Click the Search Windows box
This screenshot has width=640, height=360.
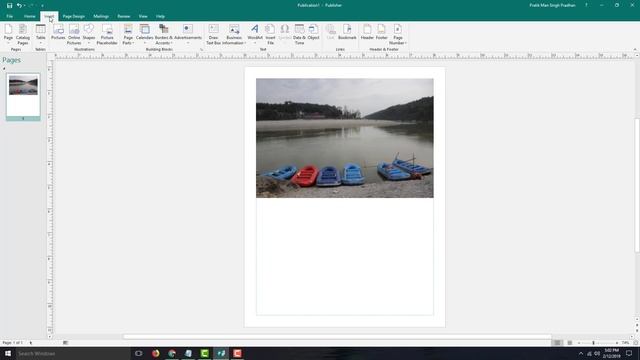click(73, 353)
